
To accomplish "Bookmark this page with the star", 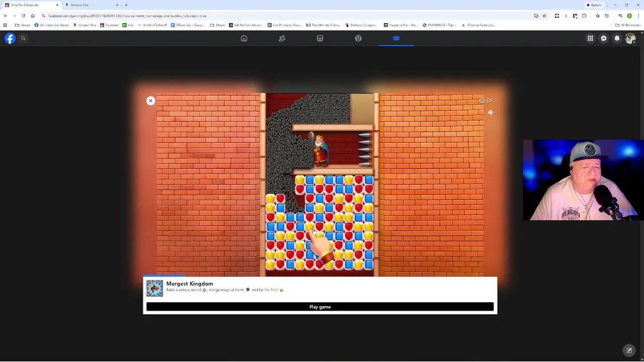I will (x=544, y=16).
